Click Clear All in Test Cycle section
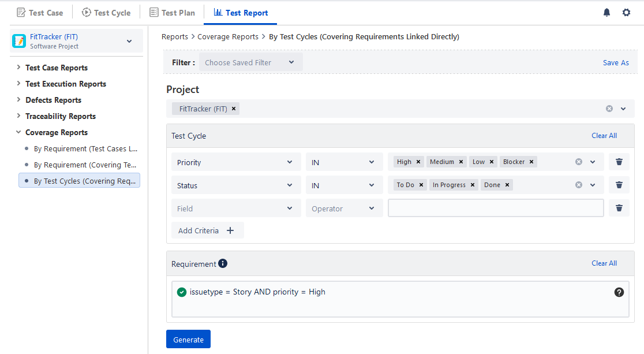The width and height of the screenshot is (644, 354). tap(604, 136)
